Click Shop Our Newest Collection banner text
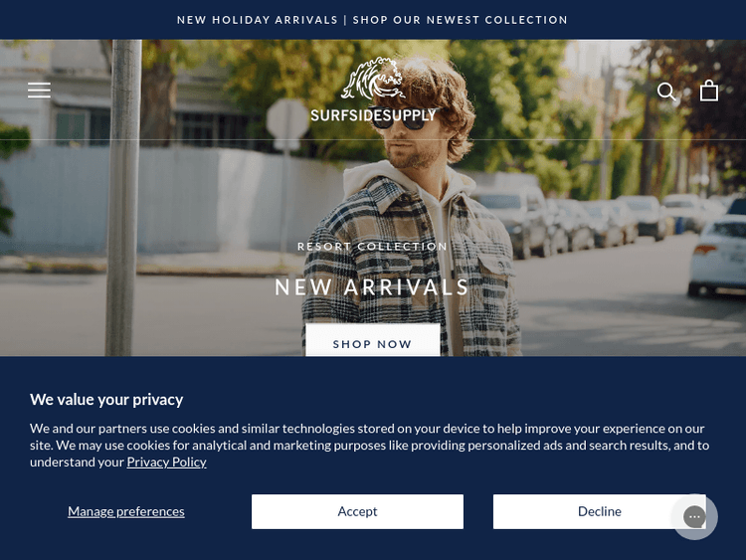 (461, 20)
